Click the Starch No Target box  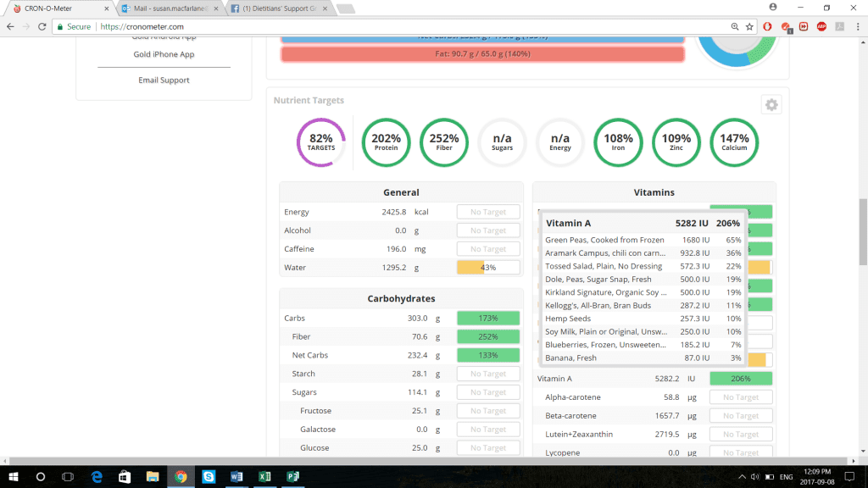[488, 374]
